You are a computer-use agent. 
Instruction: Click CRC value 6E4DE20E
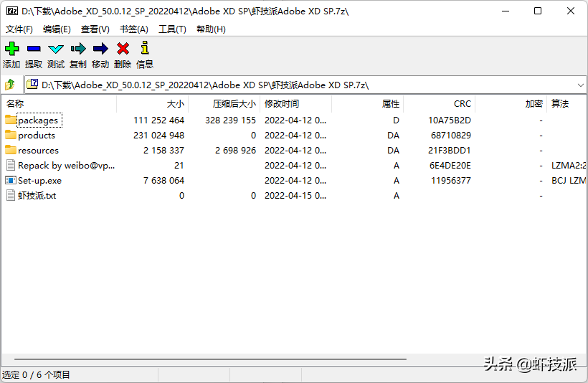coord(450,166)
